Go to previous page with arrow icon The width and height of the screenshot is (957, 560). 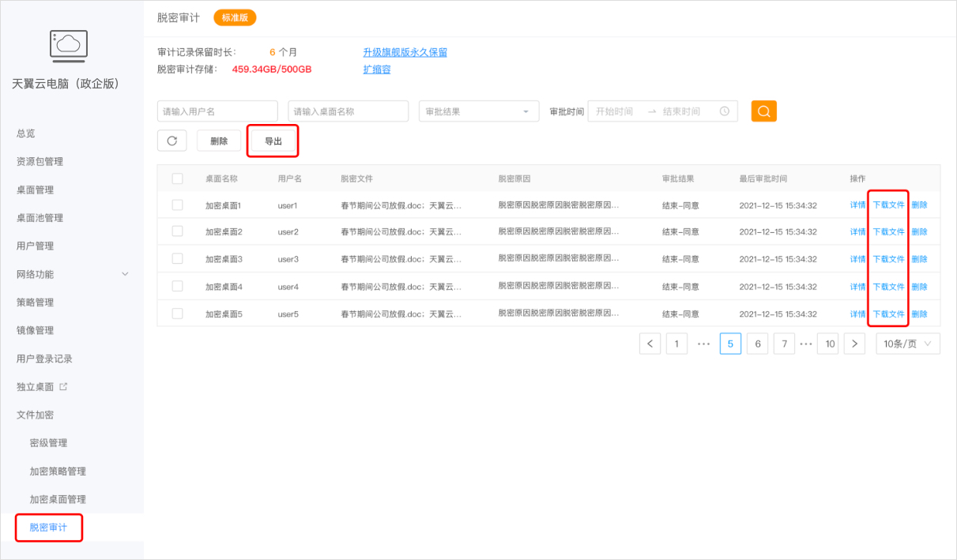coord(650,343)
